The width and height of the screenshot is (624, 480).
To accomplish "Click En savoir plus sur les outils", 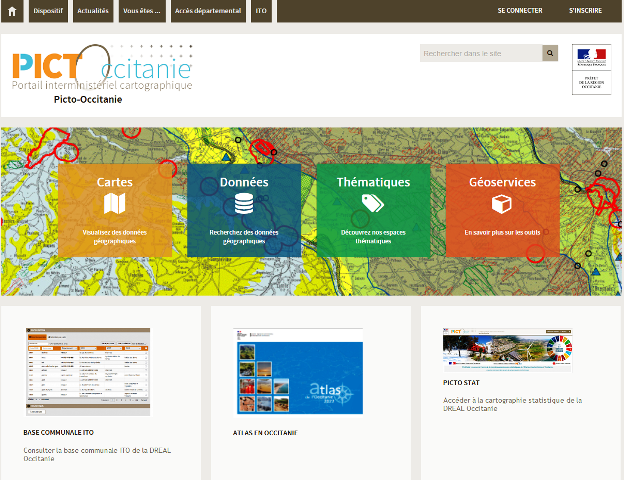I will click(x=502, y=232).
